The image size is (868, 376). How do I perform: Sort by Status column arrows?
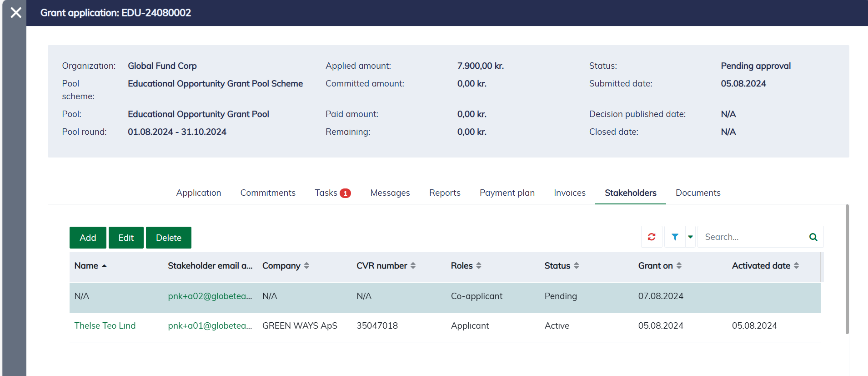576,266
